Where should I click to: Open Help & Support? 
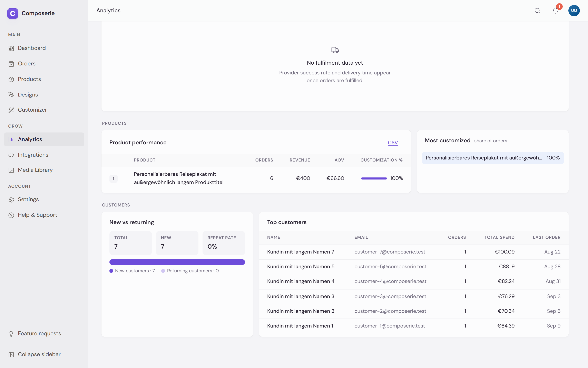tap(44, 215)
